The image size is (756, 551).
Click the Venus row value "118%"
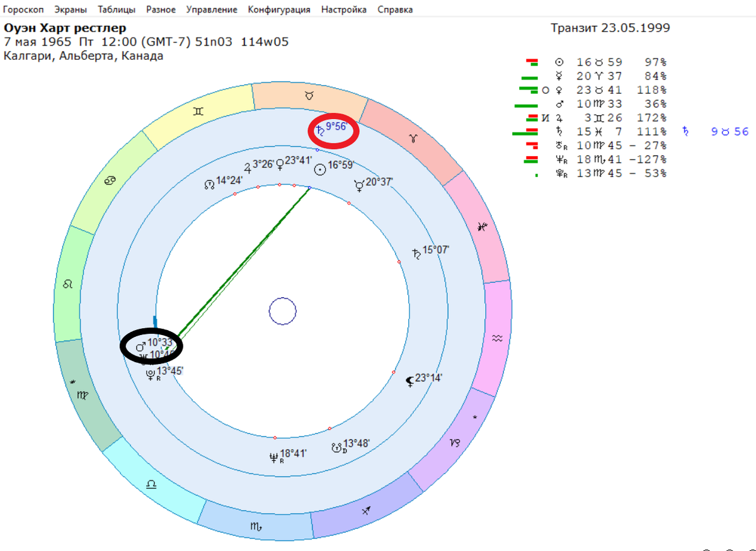coord(651,90)
